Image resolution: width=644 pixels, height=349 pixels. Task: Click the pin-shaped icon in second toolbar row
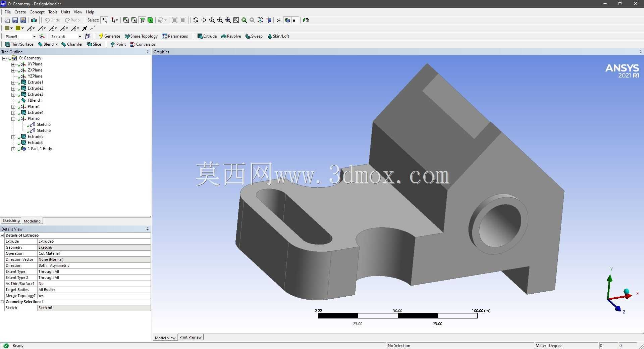85,28
